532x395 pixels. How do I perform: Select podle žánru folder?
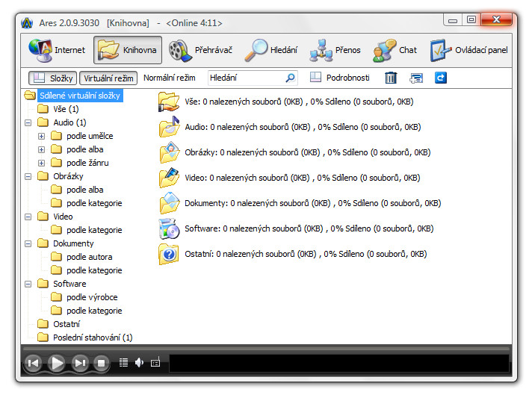(87, 163)
